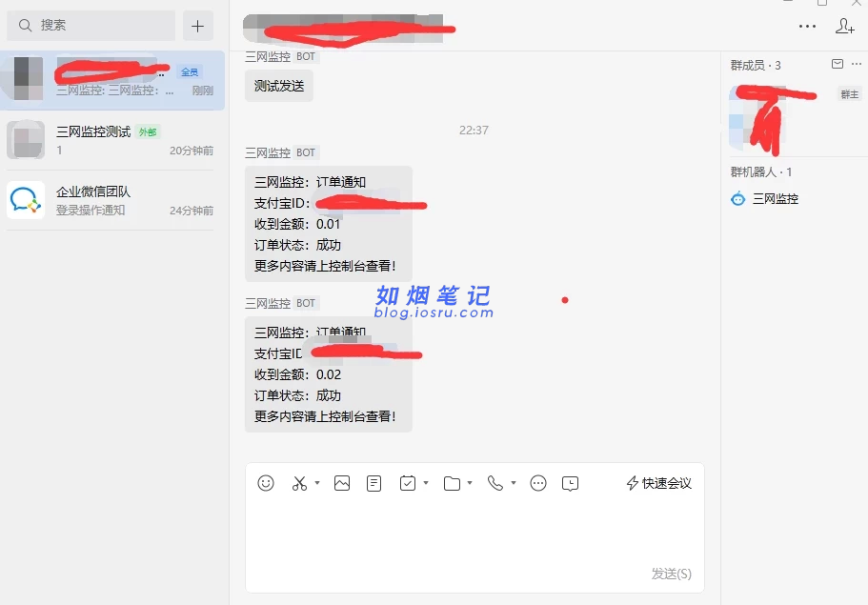Click the 企业微信团队 avatar
Screen dimensions: 868x605
coord(26,200)
